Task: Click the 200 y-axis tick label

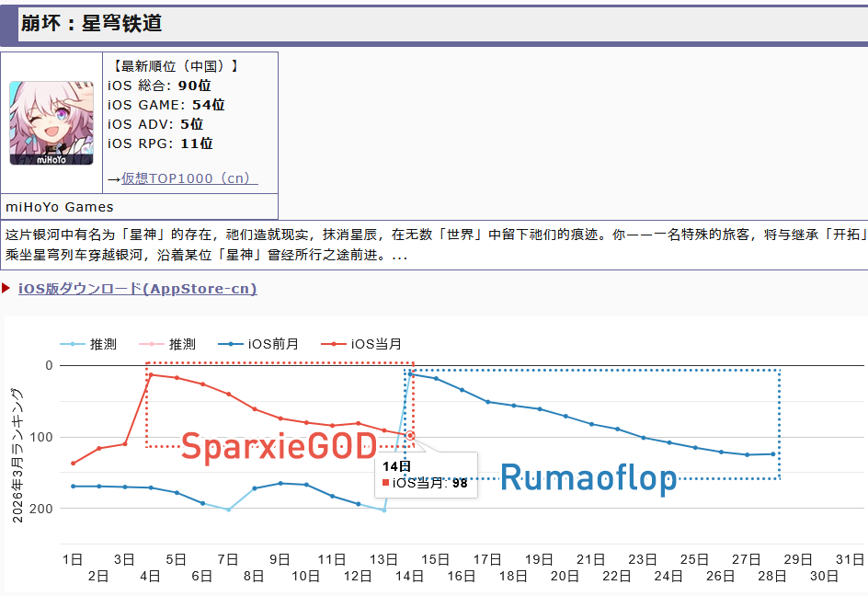Action: (x=41, y=509)
